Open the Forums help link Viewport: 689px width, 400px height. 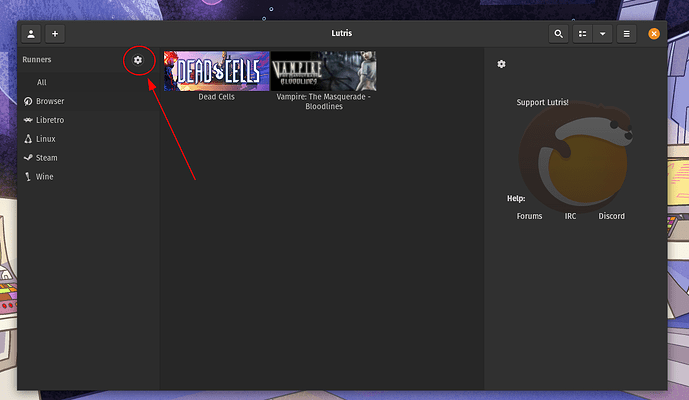point(529,216)
